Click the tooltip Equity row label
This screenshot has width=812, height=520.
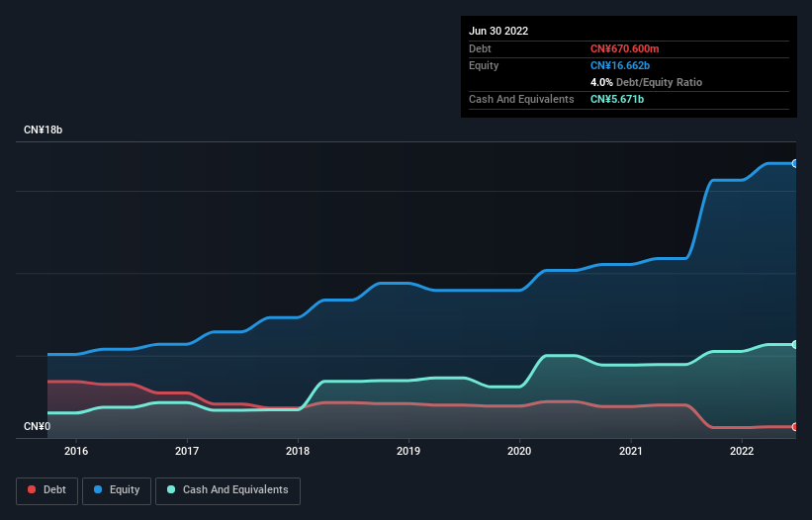click(484, 65)
